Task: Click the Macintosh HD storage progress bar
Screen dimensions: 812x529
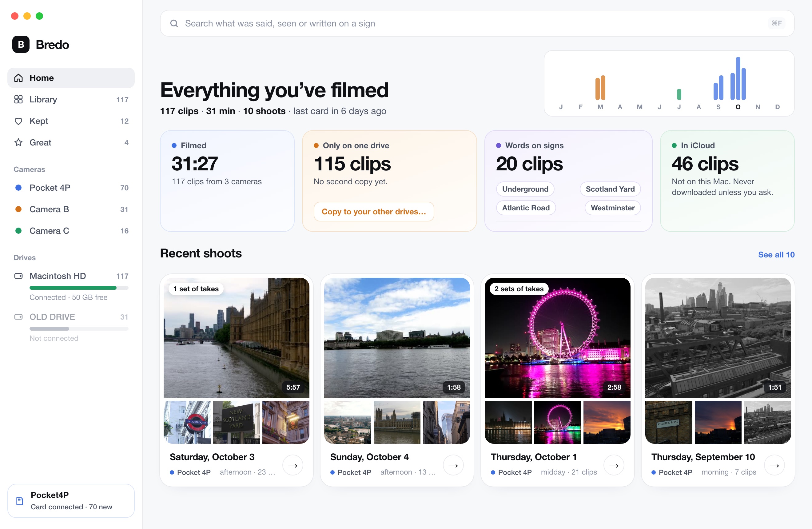Action: [x=79, y=288]
